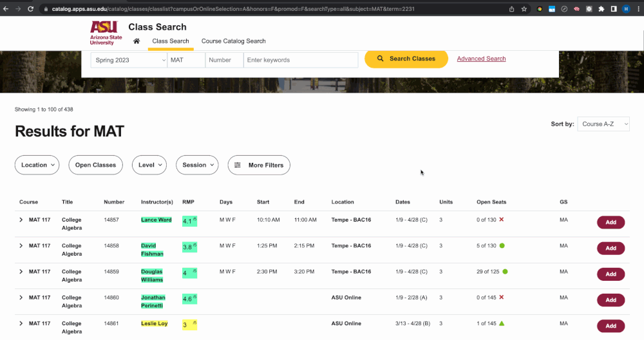Open the Advanced Search link
The image size is (644, 340).
click(481, 59)
